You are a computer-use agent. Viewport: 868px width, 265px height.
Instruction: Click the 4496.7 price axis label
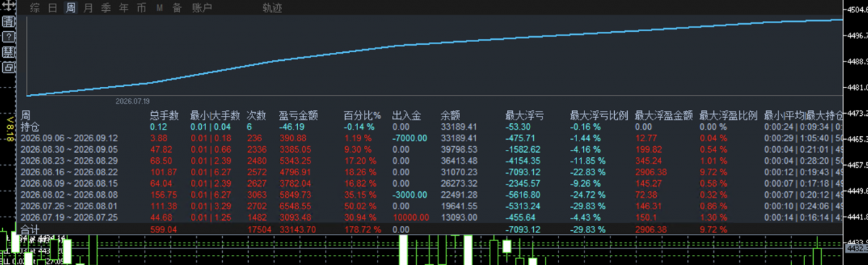pos(856,35)
